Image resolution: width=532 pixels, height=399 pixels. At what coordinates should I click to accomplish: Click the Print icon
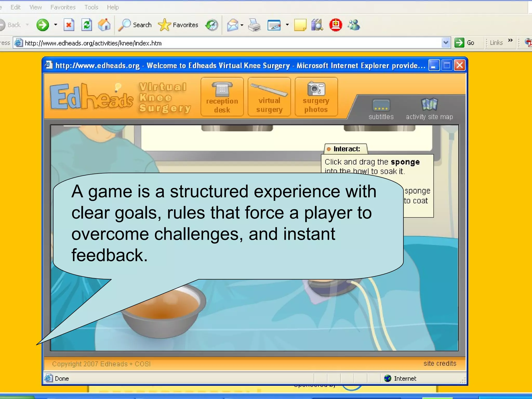(254, 25)
